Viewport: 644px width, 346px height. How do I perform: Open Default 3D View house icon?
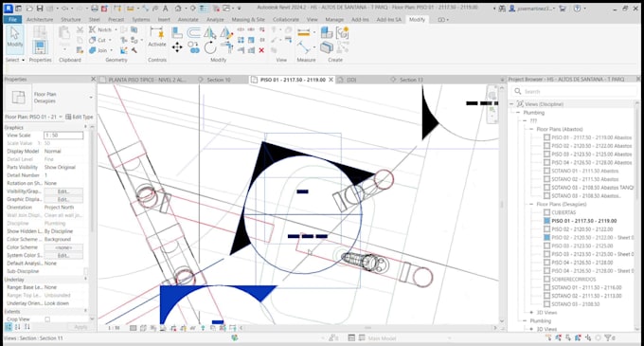178,9
